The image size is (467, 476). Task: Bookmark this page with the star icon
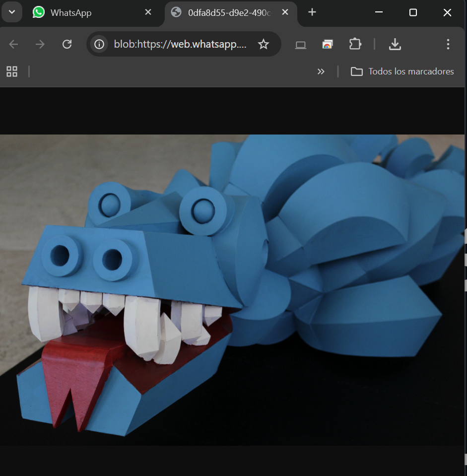(x=264, y=45)
